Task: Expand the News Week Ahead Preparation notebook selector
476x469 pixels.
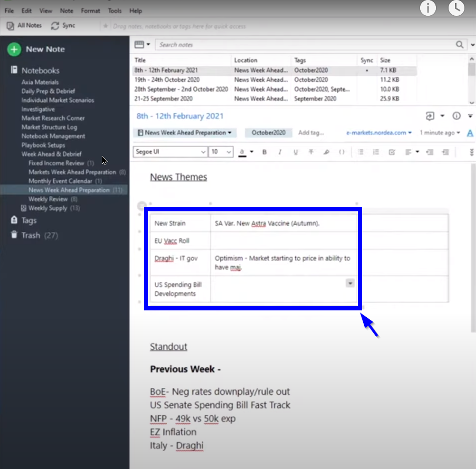Action: [184, 133]
